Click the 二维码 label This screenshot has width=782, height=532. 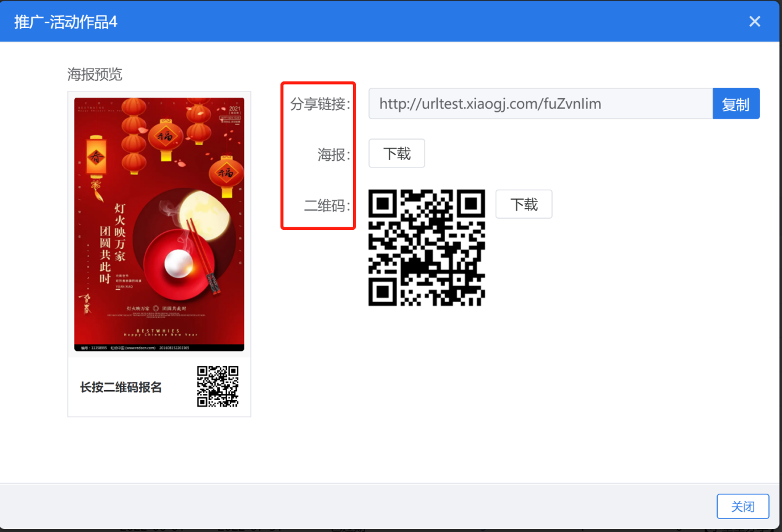point(327,206)
